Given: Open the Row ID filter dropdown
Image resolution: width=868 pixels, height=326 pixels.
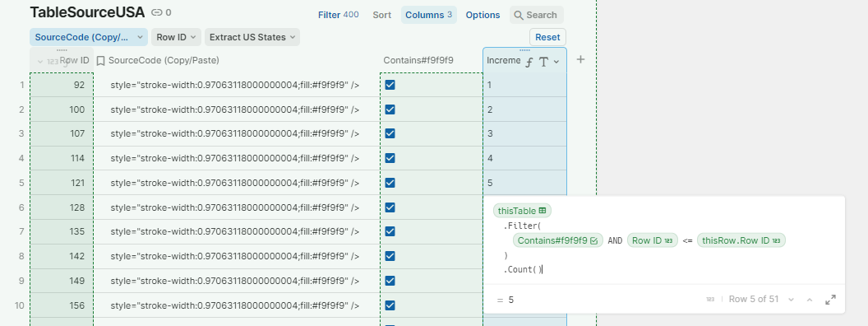Looking at the screenshot, I should point(176,37).
